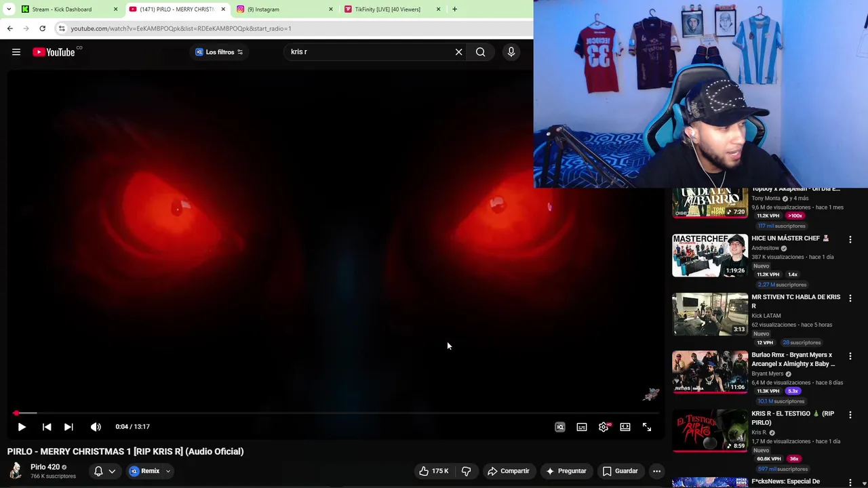Open Un Dia En El Barrio thumbnail
868x488 pixels.
(710, 203)
